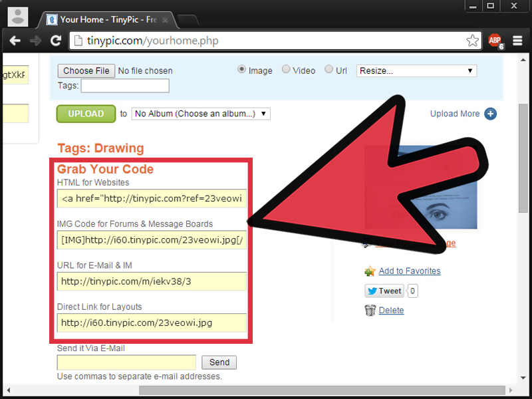Click the Delete link
Screen dimensions: 532x399
(x=391, y=311)
